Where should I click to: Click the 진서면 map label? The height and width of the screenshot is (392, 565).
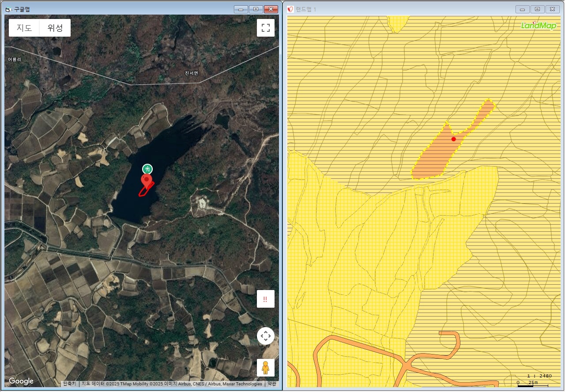click(192, 73)
